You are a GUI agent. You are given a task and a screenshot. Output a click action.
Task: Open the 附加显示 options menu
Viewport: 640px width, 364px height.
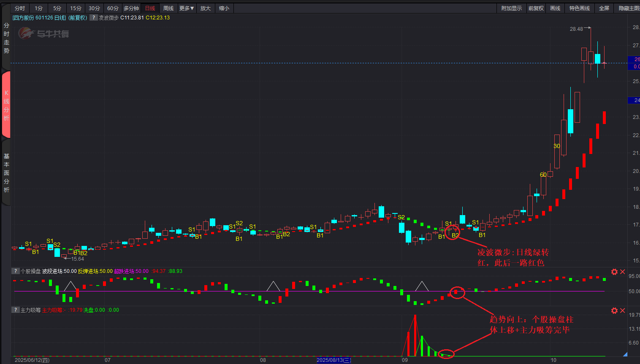[x=511, y=8]
